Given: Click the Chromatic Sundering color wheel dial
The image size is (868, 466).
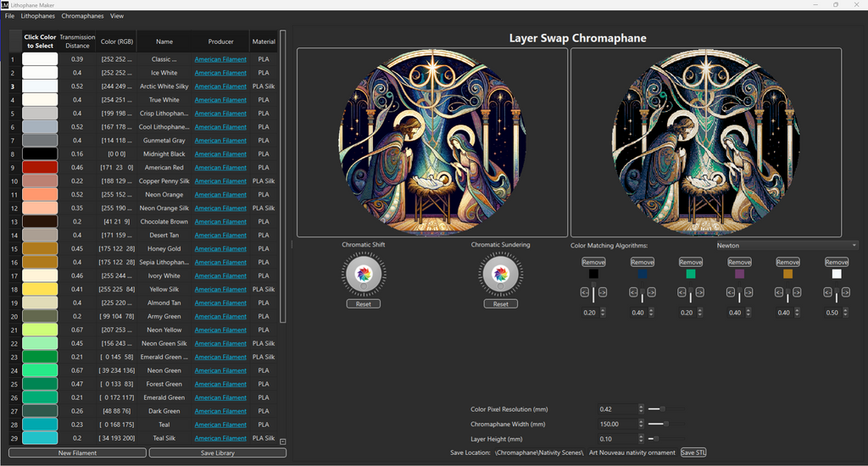Looking at the screenshot, I should click(x=500, y=274).
